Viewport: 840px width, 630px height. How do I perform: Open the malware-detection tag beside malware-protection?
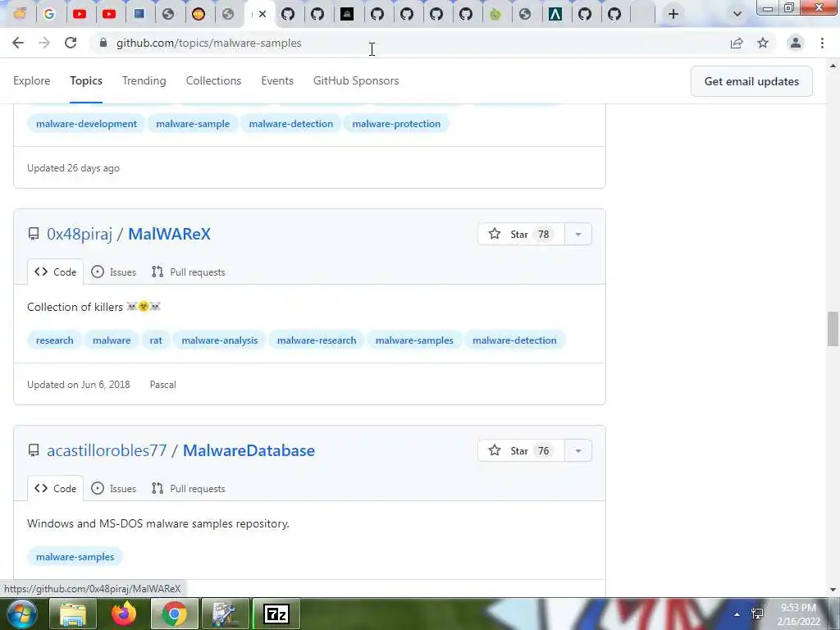(291, 124)
